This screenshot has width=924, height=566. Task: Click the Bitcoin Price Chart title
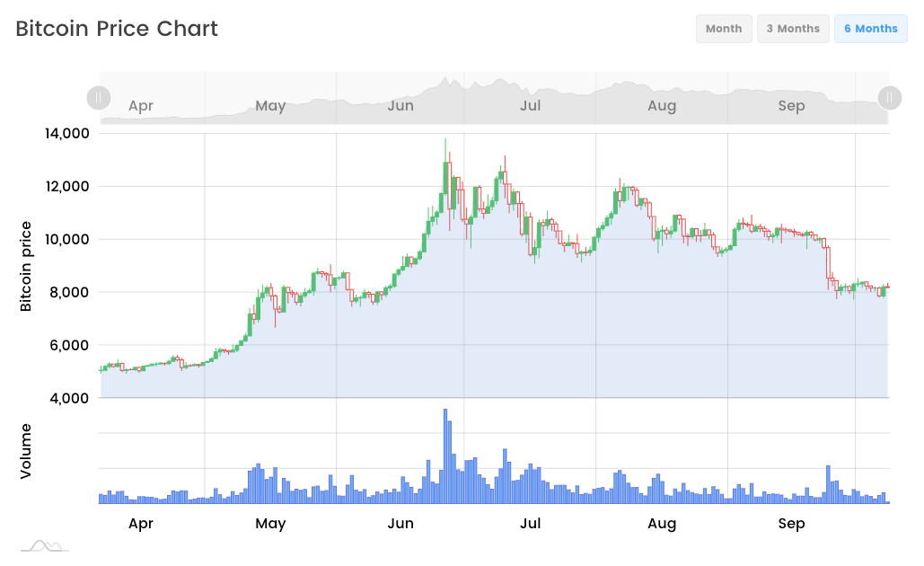click(x=115, y=28)
